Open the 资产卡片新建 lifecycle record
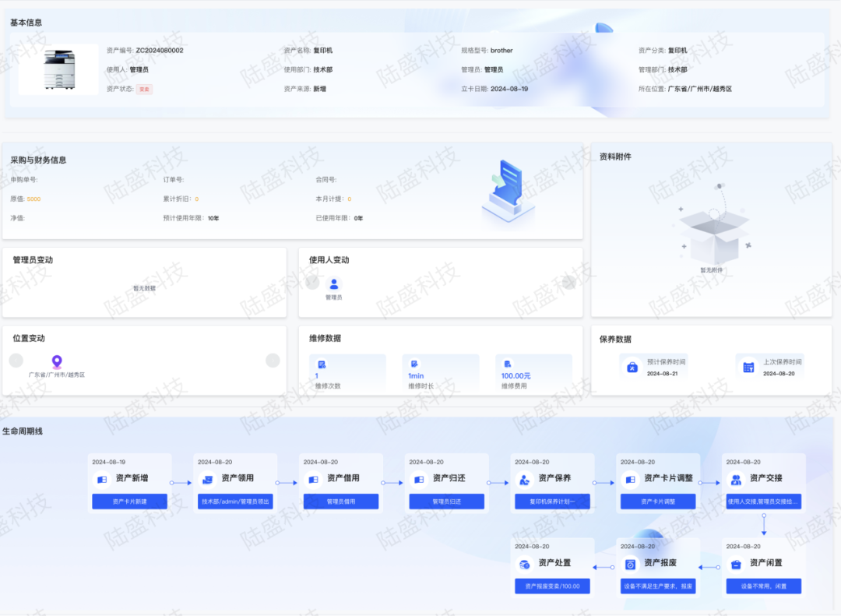The height and width of the screenshot is (616, 841). coord(129,502)
